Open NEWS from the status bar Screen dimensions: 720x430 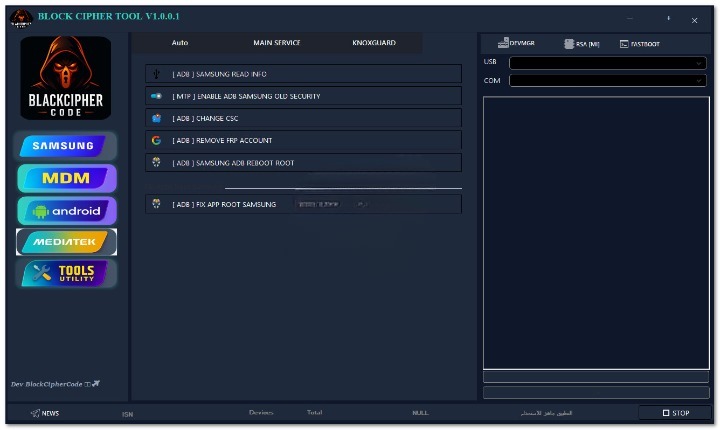[x=45, y=413]
